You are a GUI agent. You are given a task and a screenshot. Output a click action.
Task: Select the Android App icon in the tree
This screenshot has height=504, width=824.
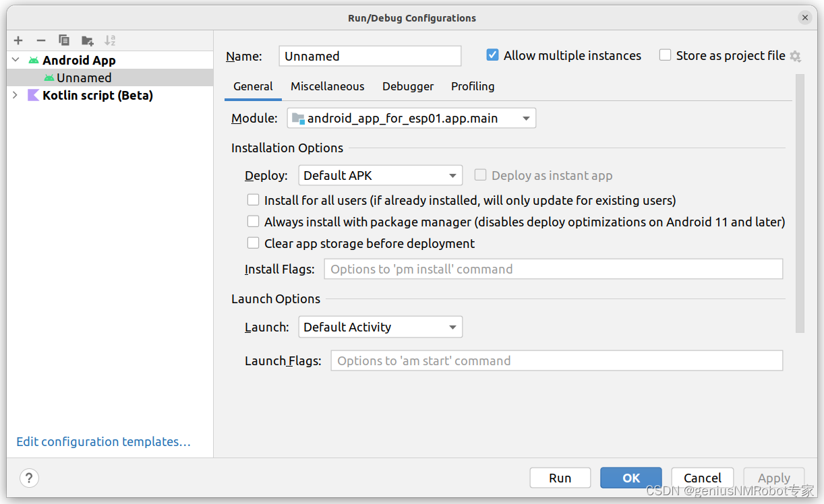click(32, 59)
